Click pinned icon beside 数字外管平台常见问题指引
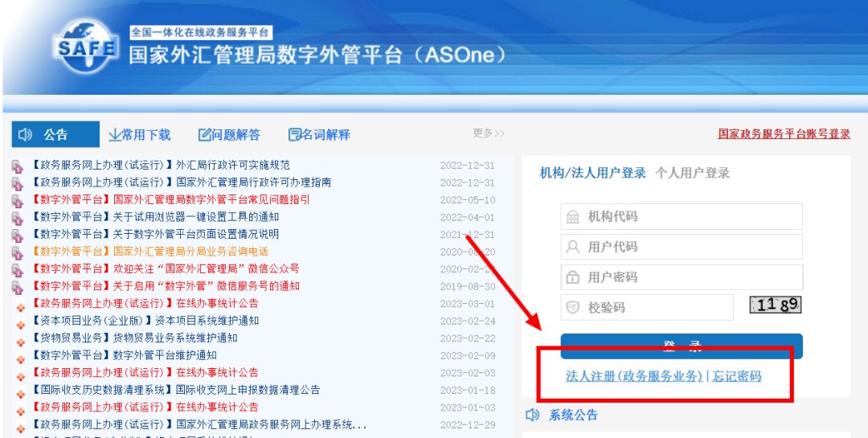 (x=17, y=200)
